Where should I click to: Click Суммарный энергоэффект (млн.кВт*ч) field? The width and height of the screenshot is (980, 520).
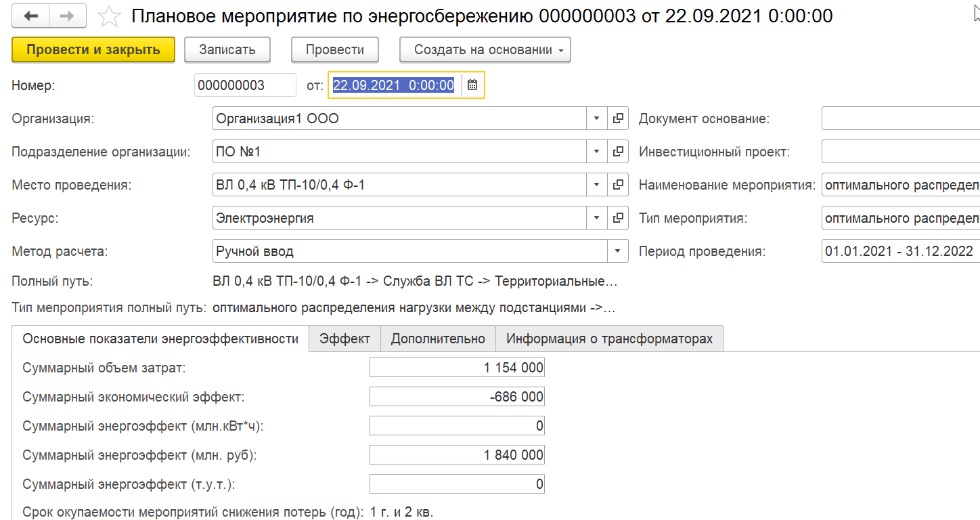click(x=457, y=426)
